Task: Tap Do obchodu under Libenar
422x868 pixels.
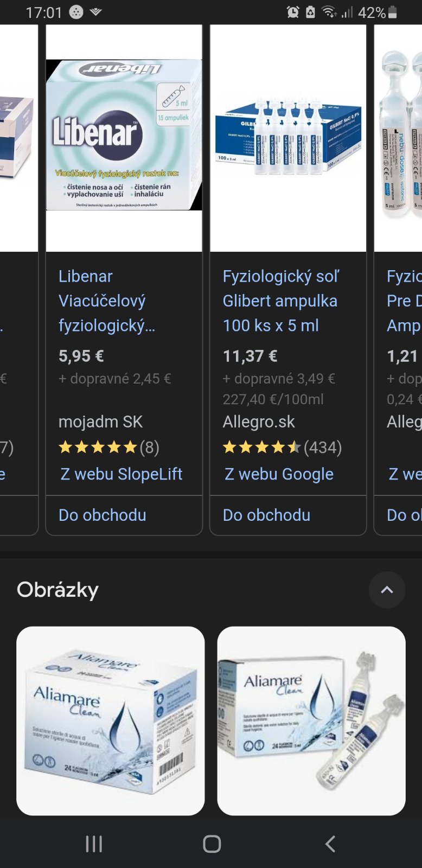Action: point(103,515)
